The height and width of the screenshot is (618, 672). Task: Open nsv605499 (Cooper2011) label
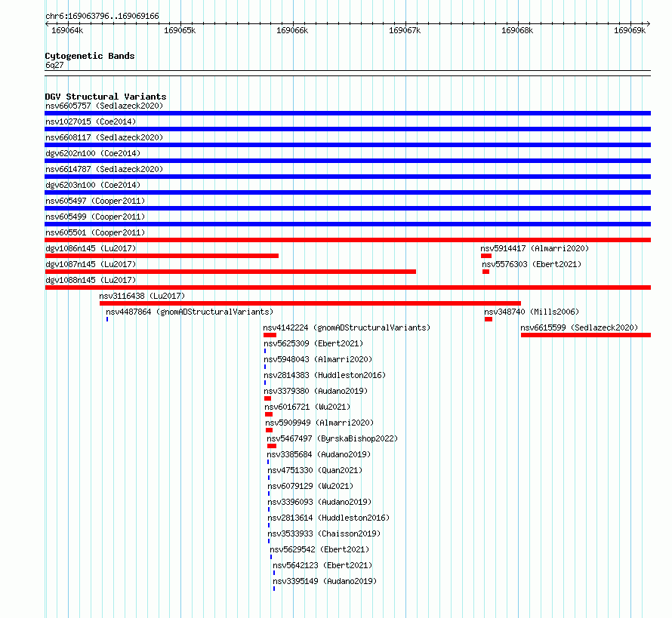click(x=95, y=217)
